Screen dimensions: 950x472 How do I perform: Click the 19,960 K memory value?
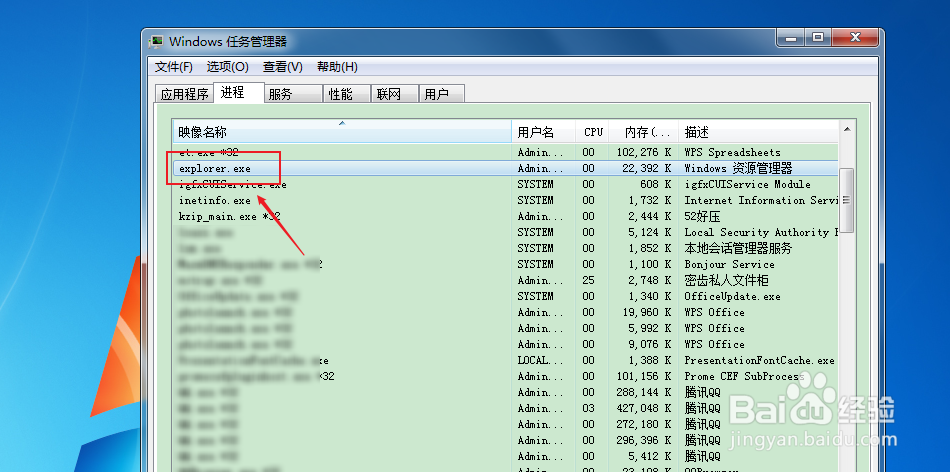tap(647, 313)
